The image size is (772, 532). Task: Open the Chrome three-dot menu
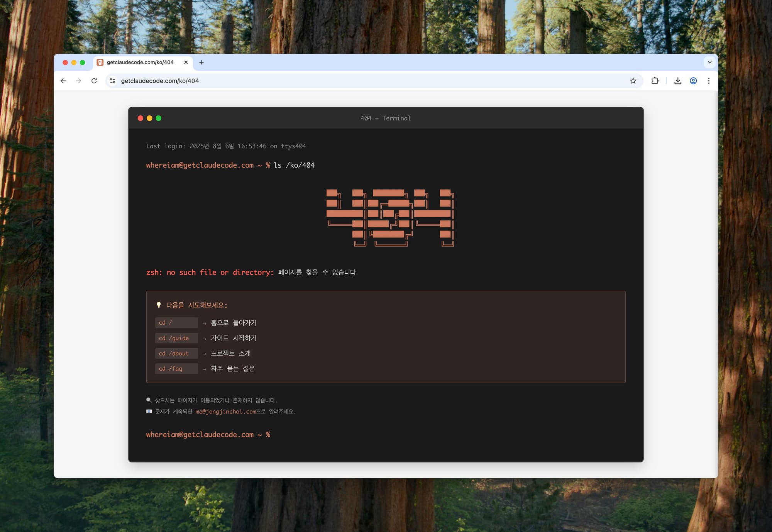pyautogui.click(x=709, y=81)
